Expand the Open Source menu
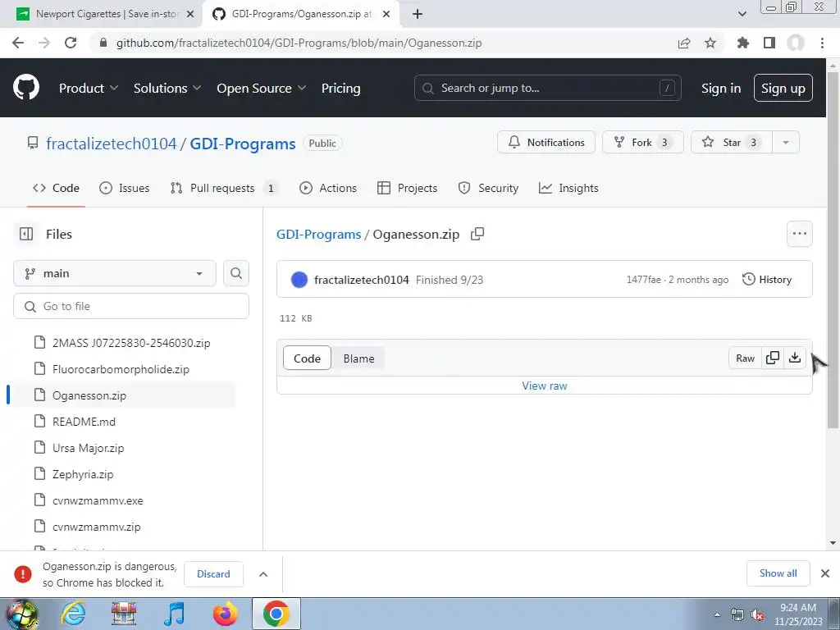 pos(261,88)
